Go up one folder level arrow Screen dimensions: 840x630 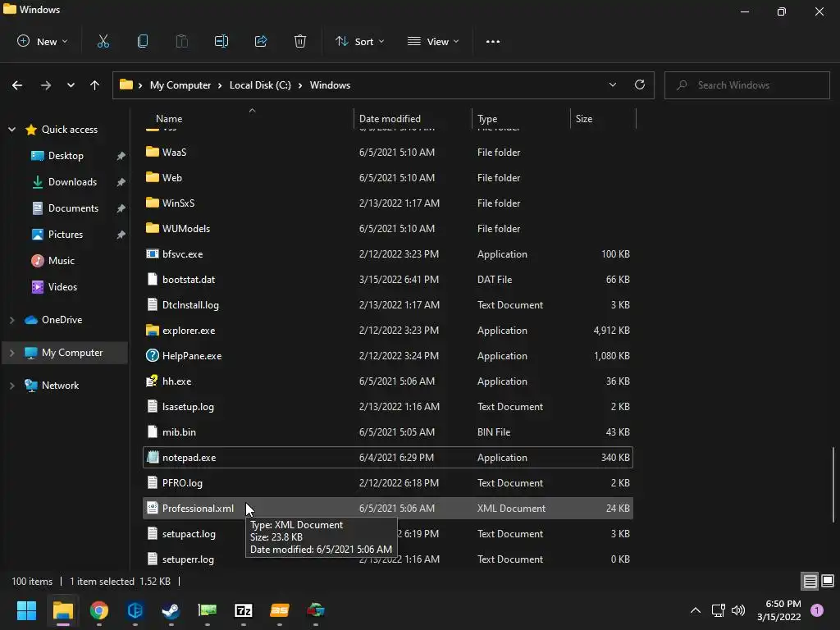pos(95,85)
